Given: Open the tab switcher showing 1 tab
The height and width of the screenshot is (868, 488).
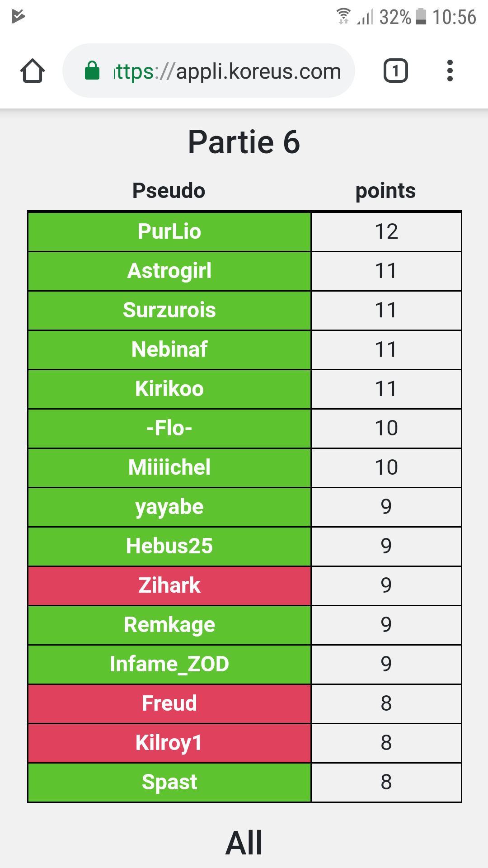Looking at the screenshot, I should tap(395, 71).
